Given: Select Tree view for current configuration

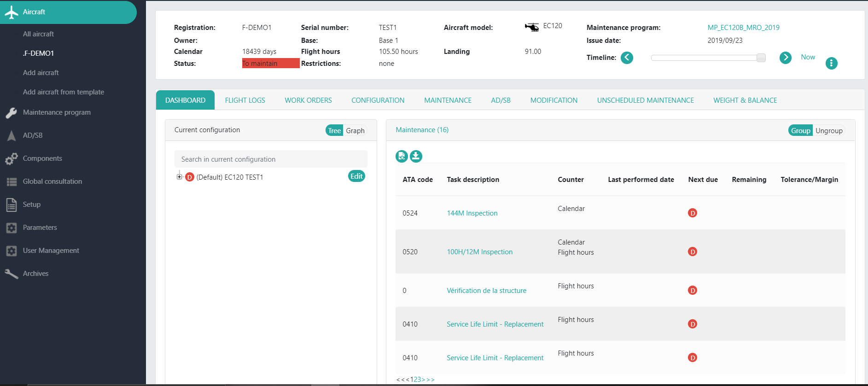Looking at the screenshot, I should pos(334,131).
